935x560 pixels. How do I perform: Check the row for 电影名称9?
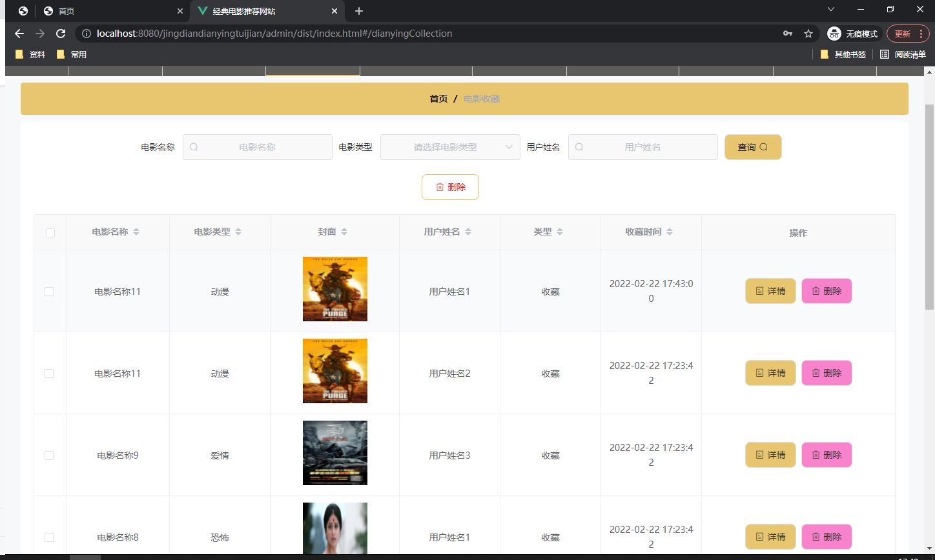[49, 455]
